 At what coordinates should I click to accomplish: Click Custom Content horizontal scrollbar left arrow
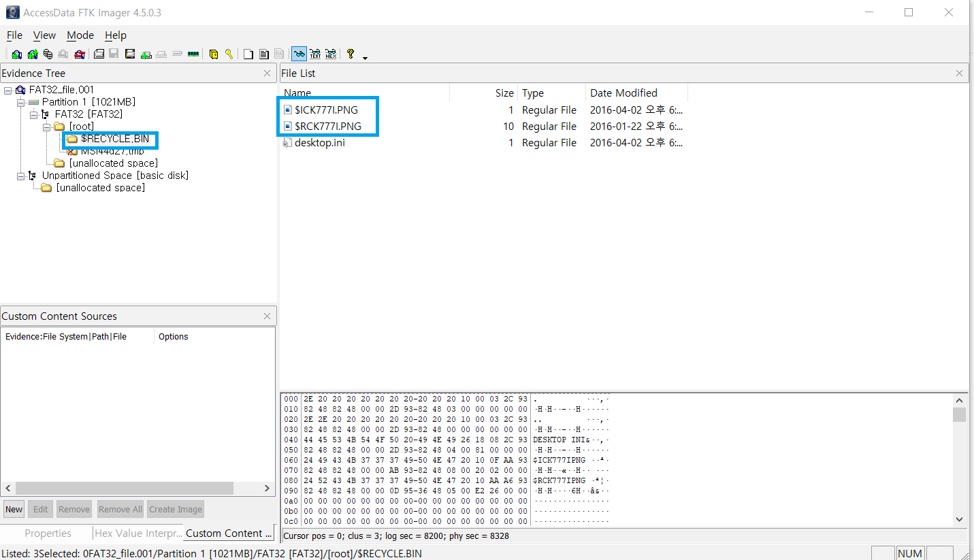pyautogui.click(x=8, y=489)
